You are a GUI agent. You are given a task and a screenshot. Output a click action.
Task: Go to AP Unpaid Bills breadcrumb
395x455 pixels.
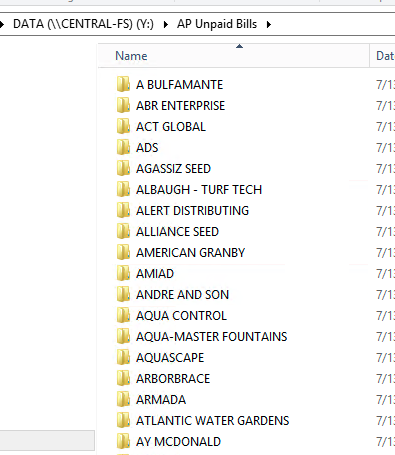217,24
